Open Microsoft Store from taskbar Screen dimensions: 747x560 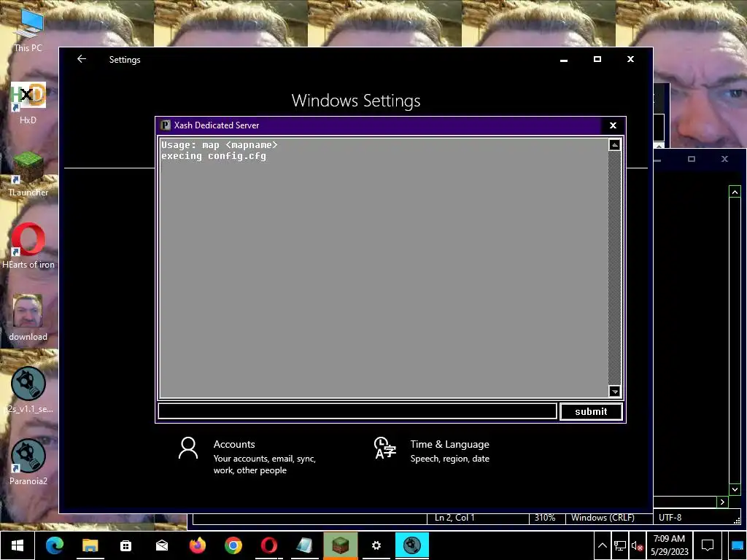[125, 545]
